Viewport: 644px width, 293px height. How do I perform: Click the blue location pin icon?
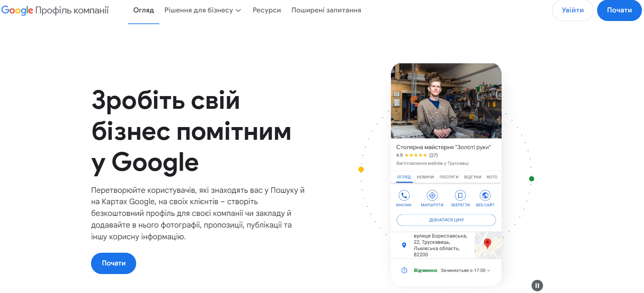404,245
